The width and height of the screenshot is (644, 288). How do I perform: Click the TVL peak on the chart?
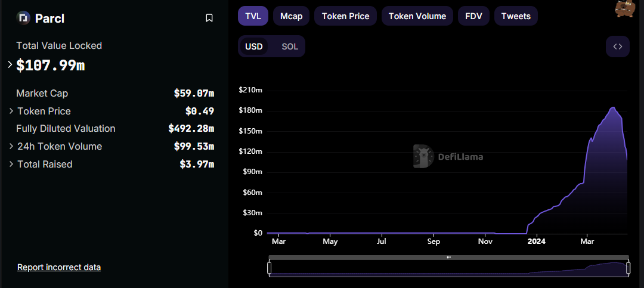[x=613, y=108]
